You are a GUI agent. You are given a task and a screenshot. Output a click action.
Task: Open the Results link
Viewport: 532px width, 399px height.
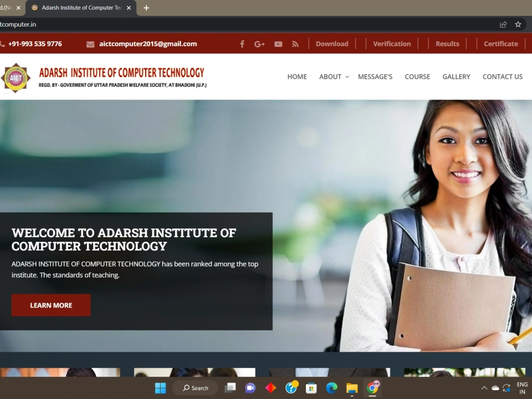tap(447, 44)
